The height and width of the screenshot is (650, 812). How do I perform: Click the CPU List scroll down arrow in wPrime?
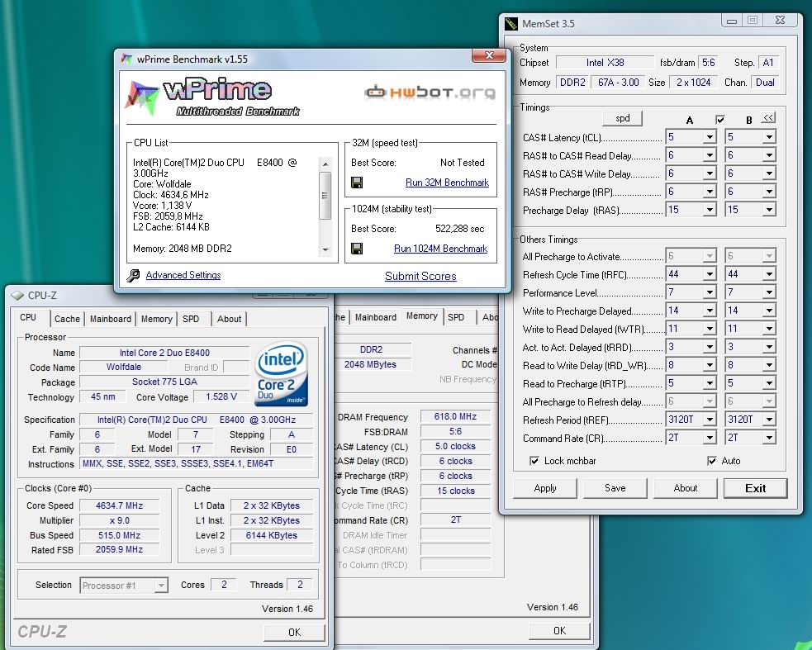325,249
